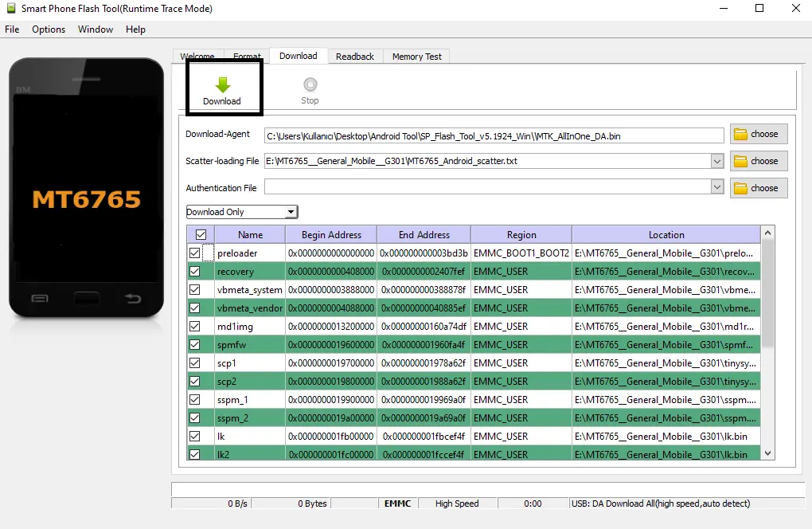Toggle the select-all header checkbox
Screen dimensions: 812x529
[x=201, y=235]
